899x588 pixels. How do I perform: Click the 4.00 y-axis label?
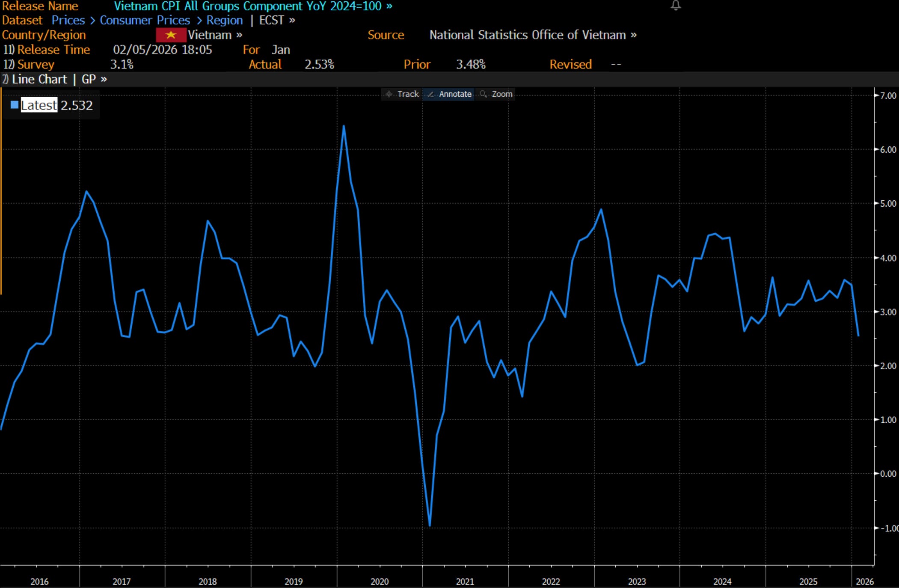888,258
